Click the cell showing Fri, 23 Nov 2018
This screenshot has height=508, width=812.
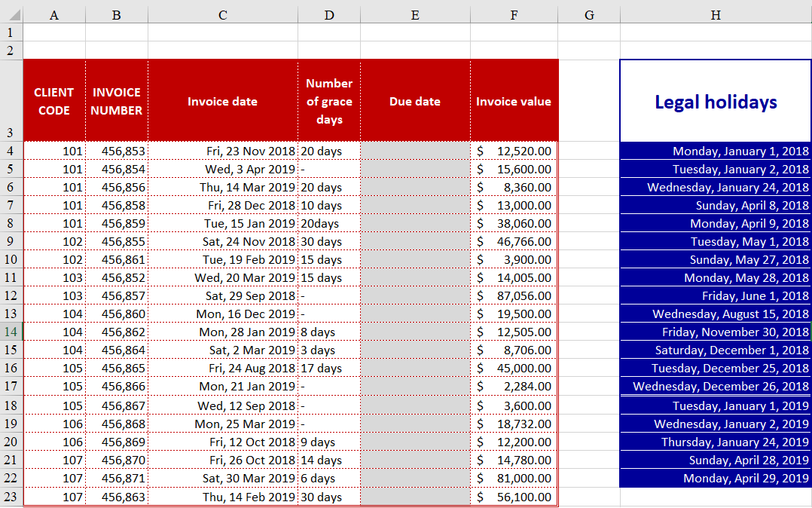(x=223, y=151)
